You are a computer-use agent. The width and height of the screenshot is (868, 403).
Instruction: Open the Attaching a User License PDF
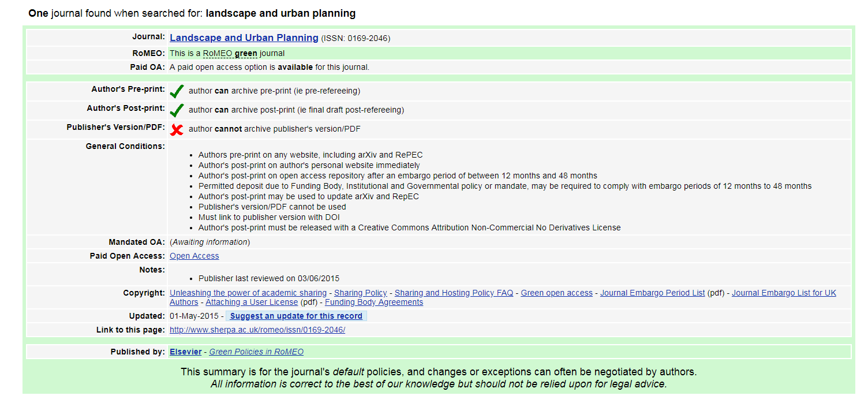point(252,303)
